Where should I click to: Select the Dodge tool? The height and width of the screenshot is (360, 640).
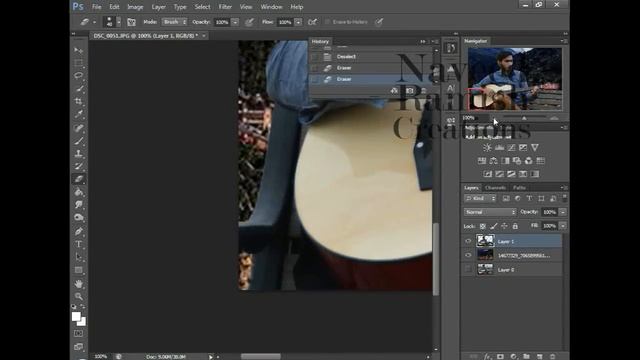coord(78,217)
